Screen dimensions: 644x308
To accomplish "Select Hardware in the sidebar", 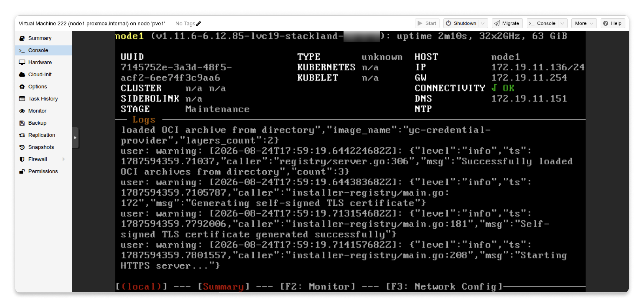I will (x=43, y=63).
